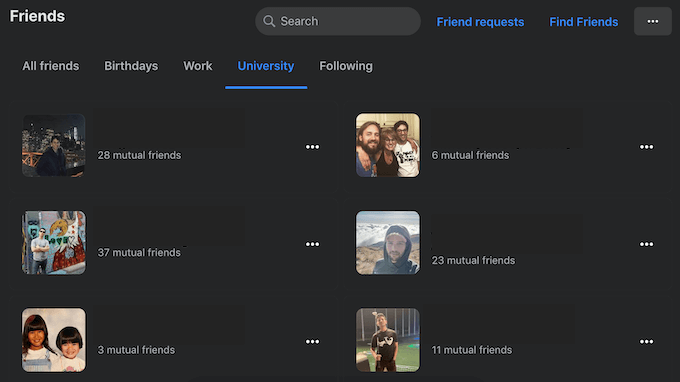Switch to the Birthdays tab
This screenshot has height=382, width=680.
point(131,66)
